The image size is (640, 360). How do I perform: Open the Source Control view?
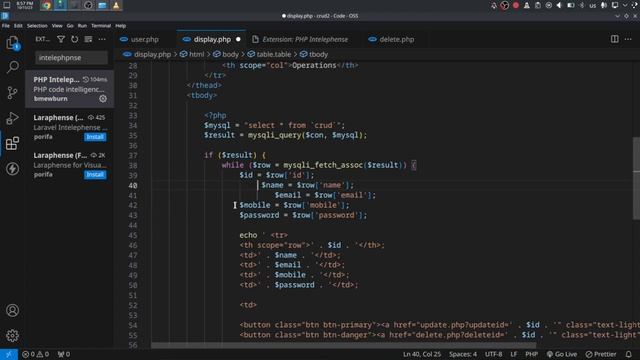[x=12, y=93]
